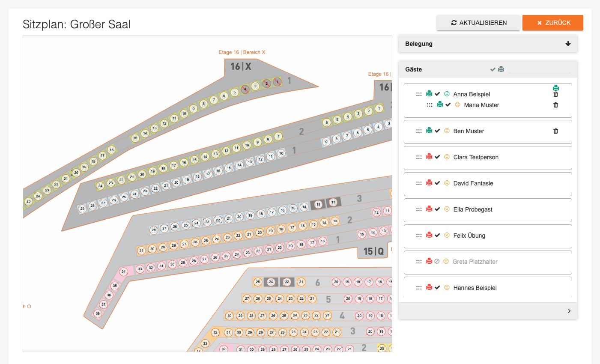The width and height of the screenshot is (600, 364).
Task: Toggle the blocked icon for Greta Platzhalter
Action: pyautogui.click(x=437, y=262)
